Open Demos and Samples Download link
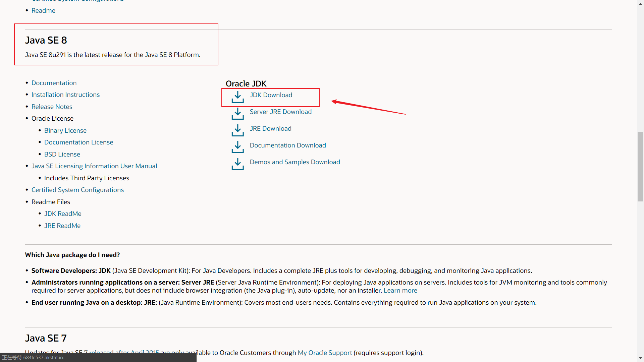 295,162
